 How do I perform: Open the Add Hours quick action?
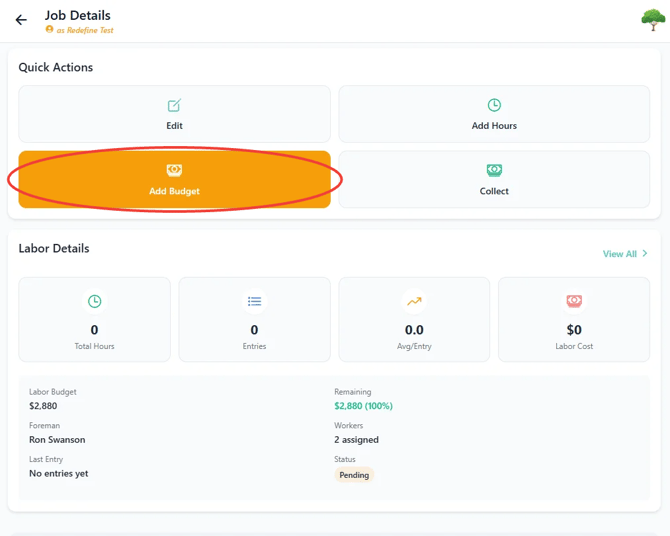point(494,114)
